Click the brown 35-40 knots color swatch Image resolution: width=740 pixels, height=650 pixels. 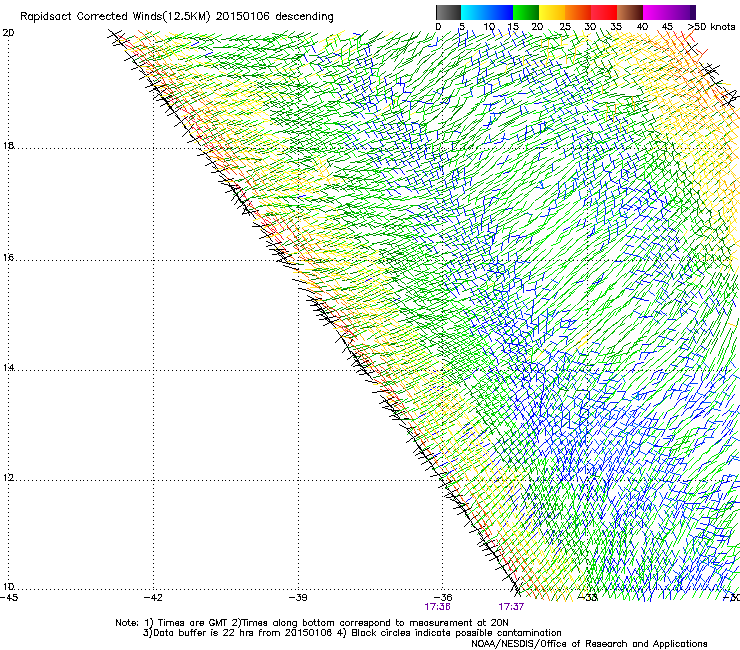pyautogui.click(x=630, y=12)
